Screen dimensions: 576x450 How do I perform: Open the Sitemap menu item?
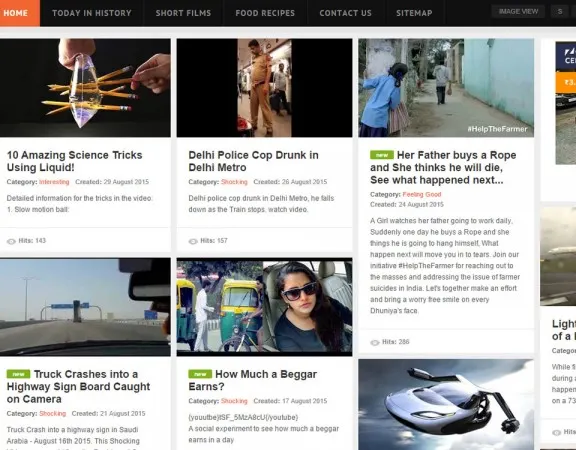pos(414,13)
